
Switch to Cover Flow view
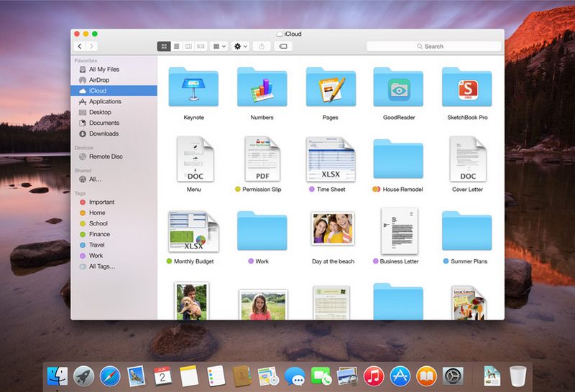click(x=201, y=46)
